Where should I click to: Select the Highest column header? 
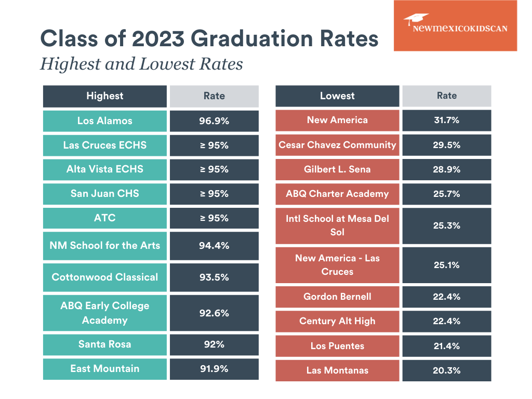105,96
